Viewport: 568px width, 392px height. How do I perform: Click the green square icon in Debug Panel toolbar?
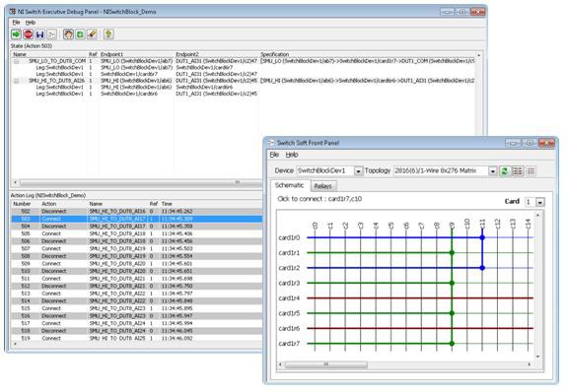tap(80, 34)
